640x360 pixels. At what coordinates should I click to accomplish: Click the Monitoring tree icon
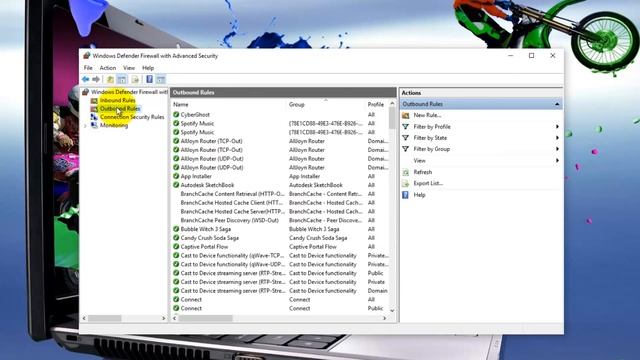coord(94,125)
